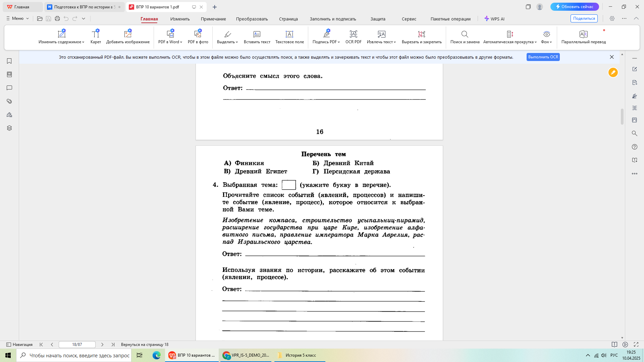Open Microsoft Edge from taskbar
Screen dimensions: 644x362
coord(157,355)
